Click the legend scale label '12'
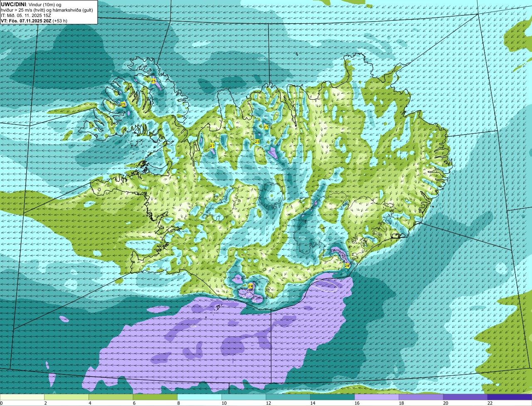This screenshot has width=532, height=406. pyautogui.click(x=268, y=403)
